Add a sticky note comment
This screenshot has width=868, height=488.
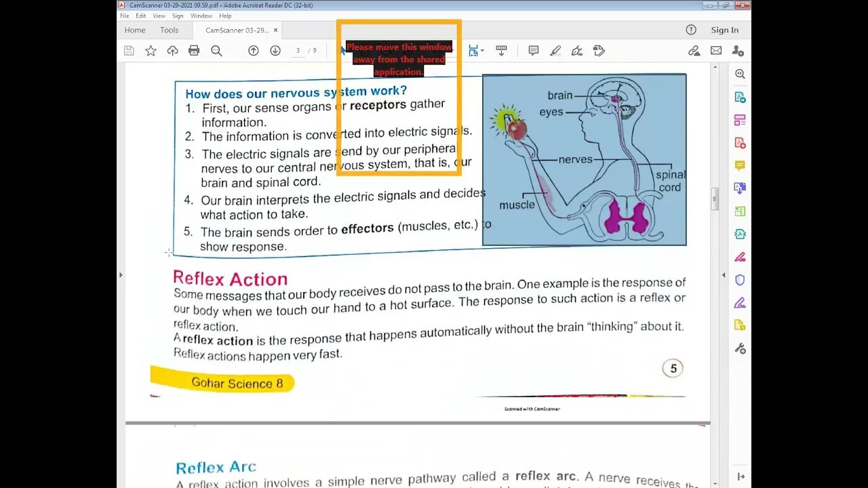point(534,51)
